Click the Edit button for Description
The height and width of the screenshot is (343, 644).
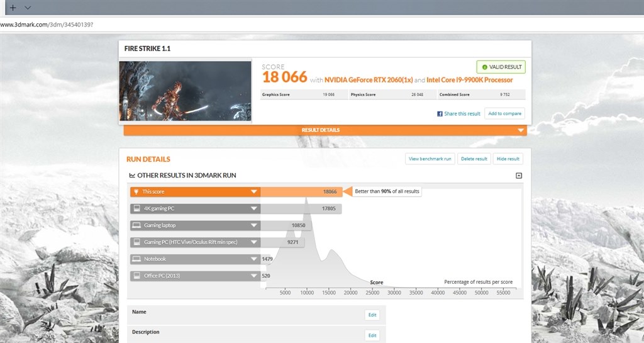click(x=372, y=335)
